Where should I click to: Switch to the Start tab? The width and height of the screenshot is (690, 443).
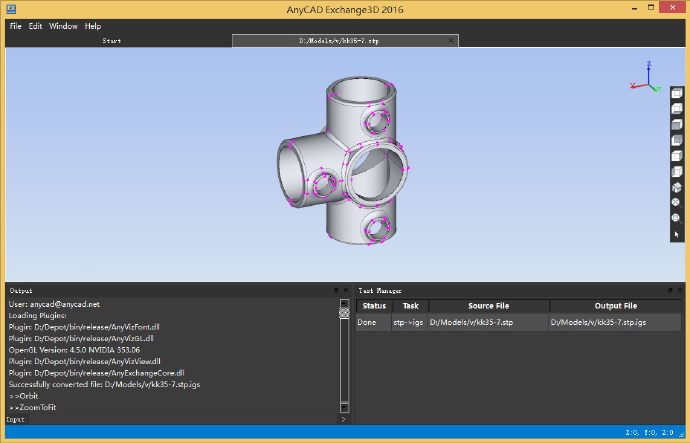[114, 41]
